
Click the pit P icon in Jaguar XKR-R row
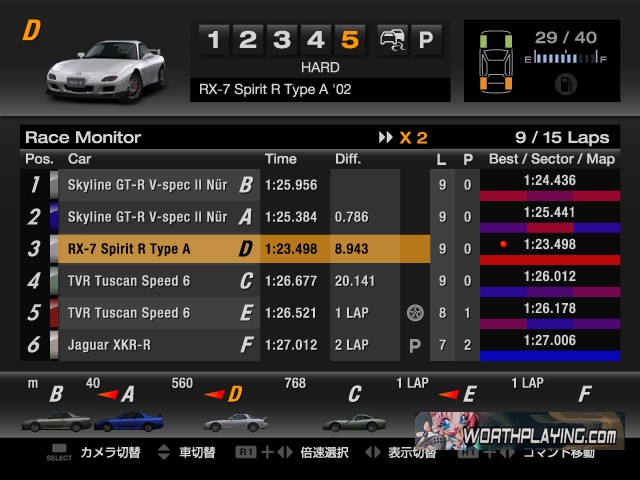pos(414,345)
